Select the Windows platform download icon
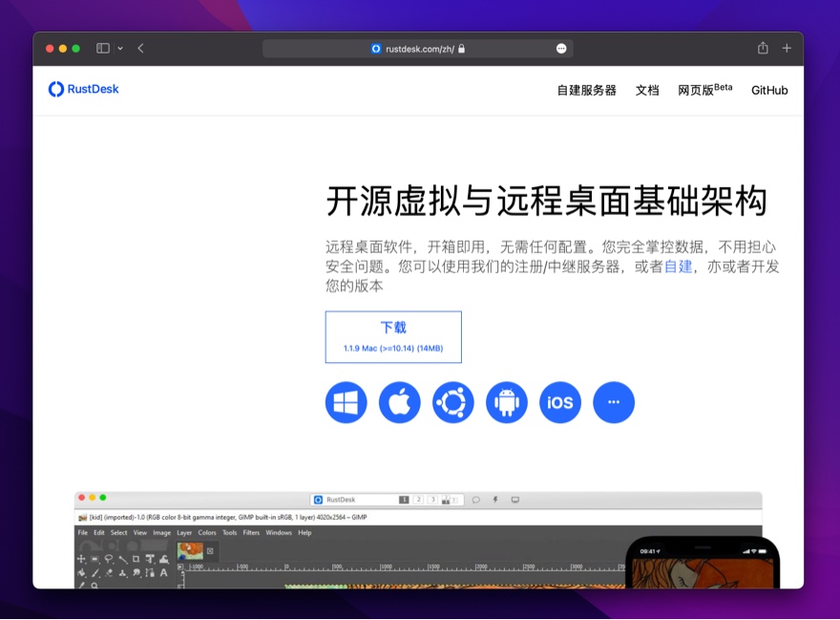Viewport: 840px width, 620px height. coord(346,402)
